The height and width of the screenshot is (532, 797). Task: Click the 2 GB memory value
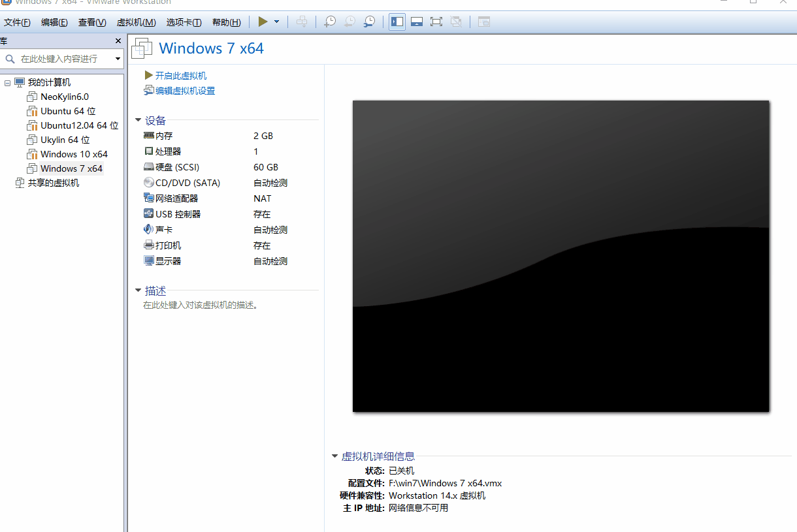263,136
